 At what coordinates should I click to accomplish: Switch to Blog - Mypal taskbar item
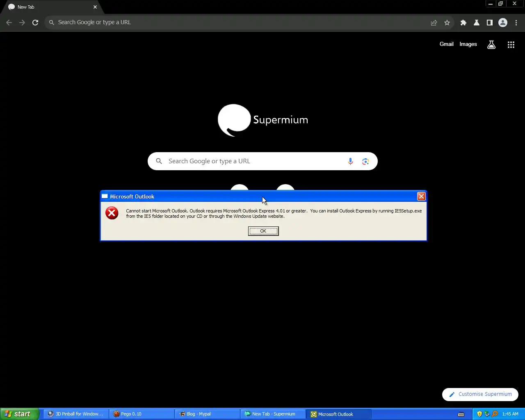tap(208, 414)
